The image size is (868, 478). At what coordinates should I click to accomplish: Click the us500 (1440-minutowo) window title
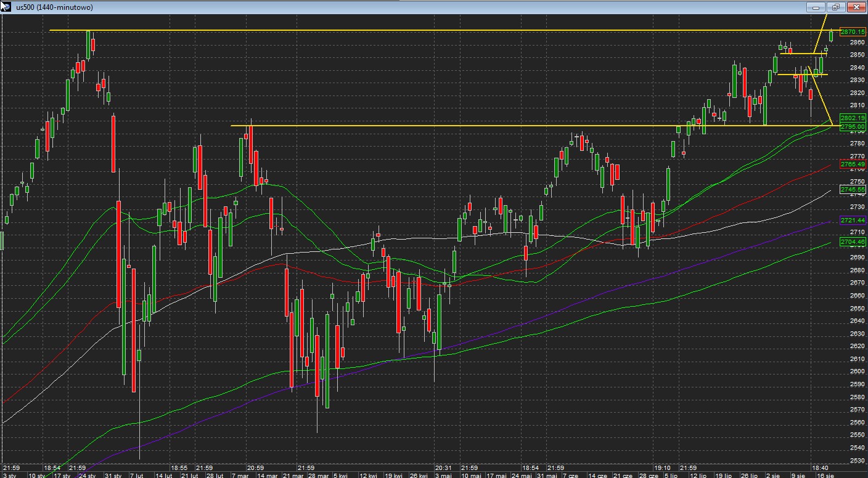point(54,7)
